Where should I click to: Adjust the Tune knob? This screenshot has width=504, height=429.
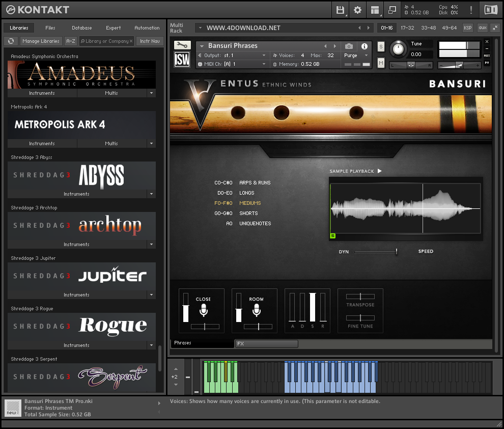tap(398, 49)
